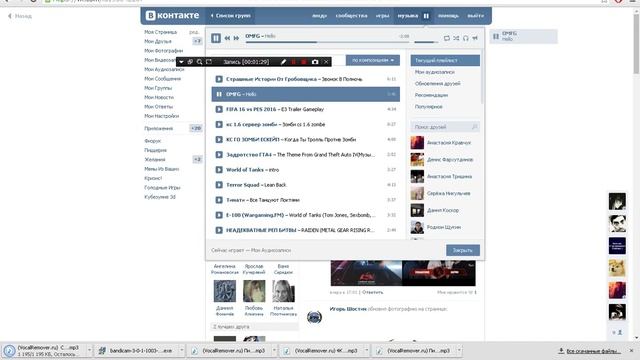
Task: Open the 'по композициям' search dropdown
Action: pos(373,60)
